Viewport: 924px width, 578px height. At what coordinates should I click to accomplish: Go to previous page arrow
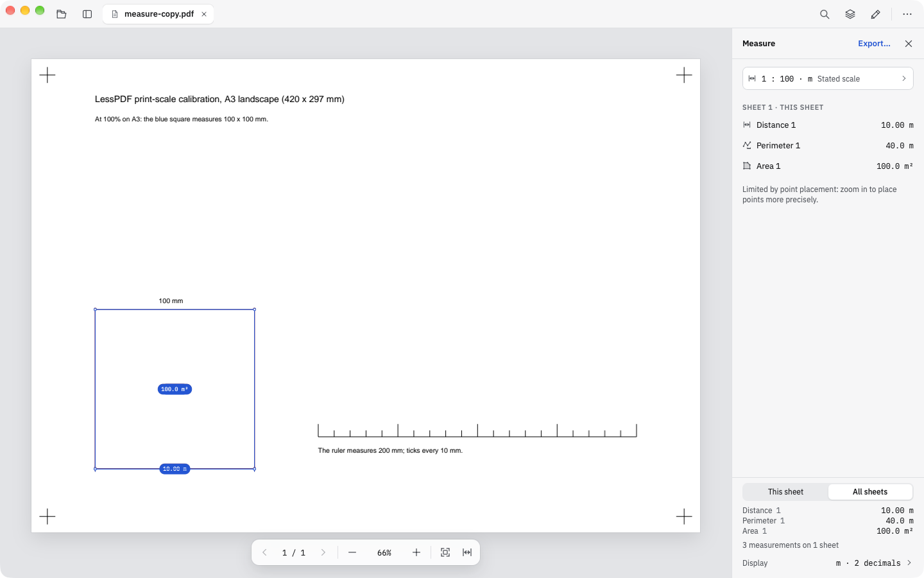pos(264,552)
